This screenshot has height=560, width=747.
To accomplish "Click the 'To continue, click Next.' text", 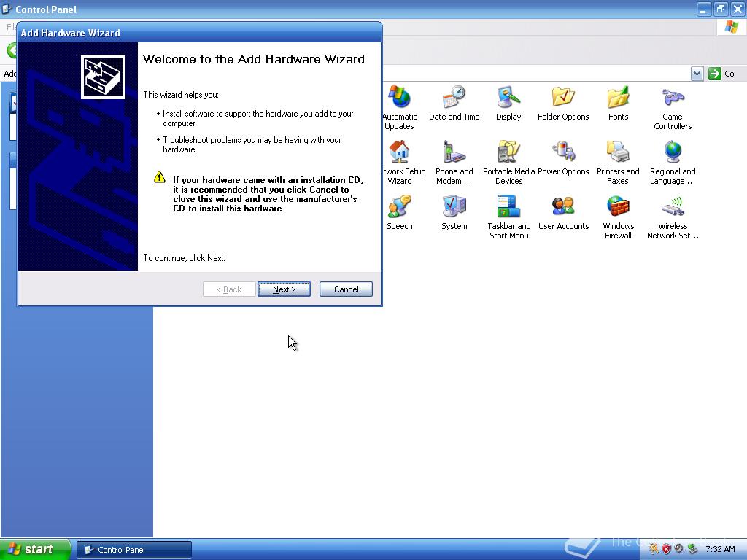I will [x=185, y=258].
